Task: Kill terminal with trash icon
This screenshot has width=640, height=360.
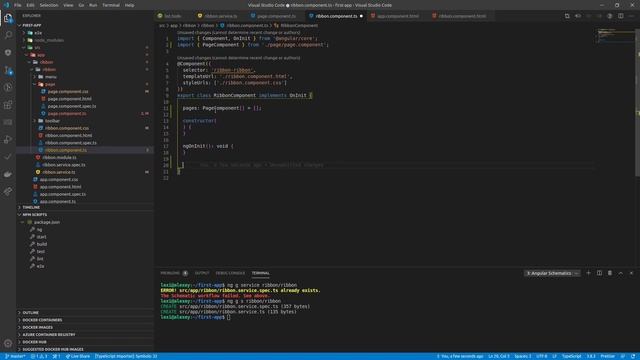Action: [610, 273]
